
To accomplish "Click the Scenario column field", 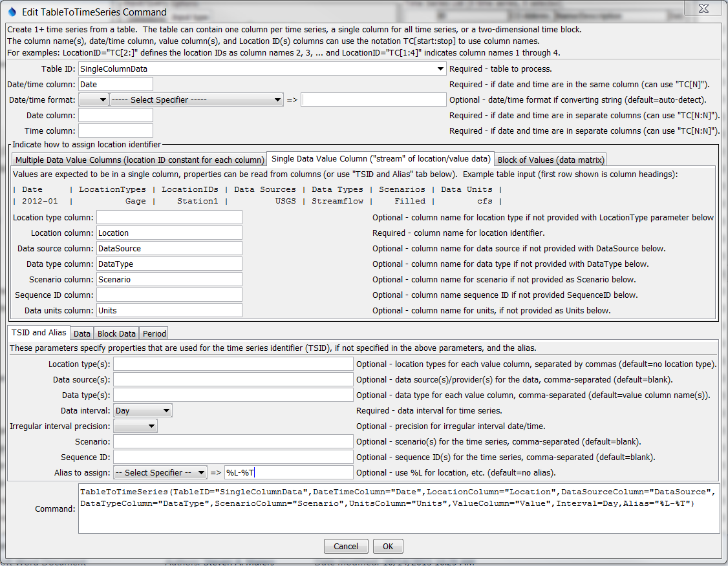I will (169, 280).
